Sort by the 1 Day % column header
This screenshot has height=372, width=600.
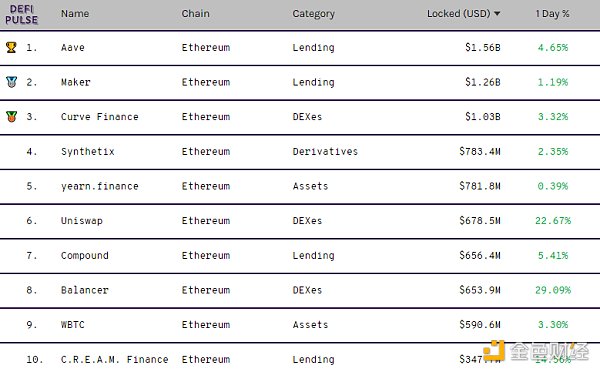[x=552, y=14]
